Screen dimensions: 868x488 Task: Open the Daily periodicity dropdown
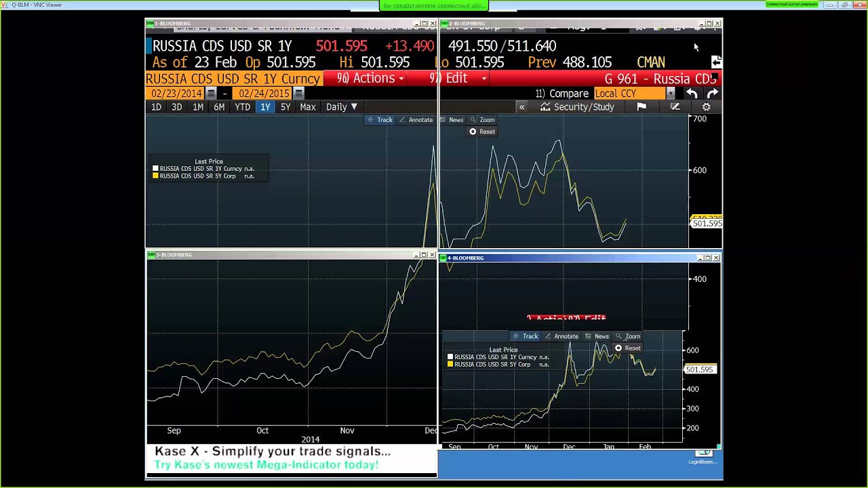tap(342, 107)
